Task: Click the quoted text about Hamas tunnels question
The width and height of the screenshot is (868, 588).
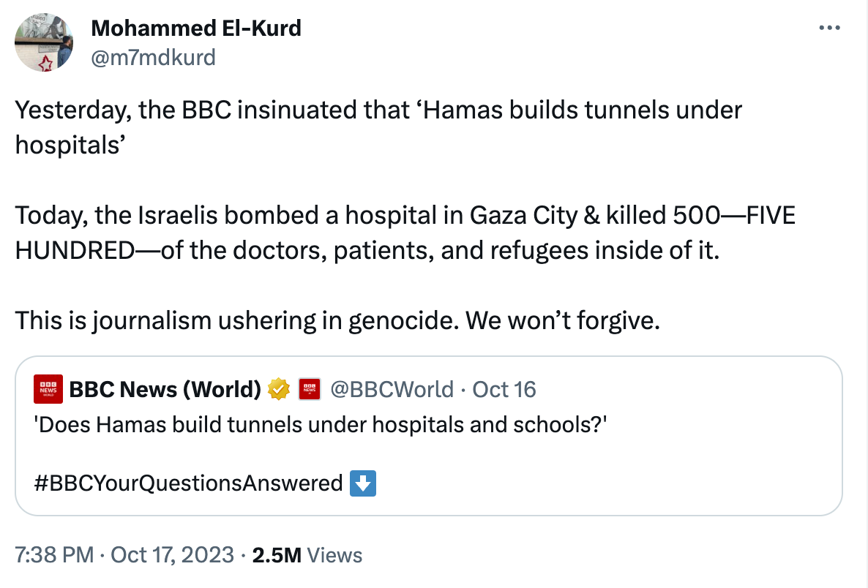Action: click(321, 425)
